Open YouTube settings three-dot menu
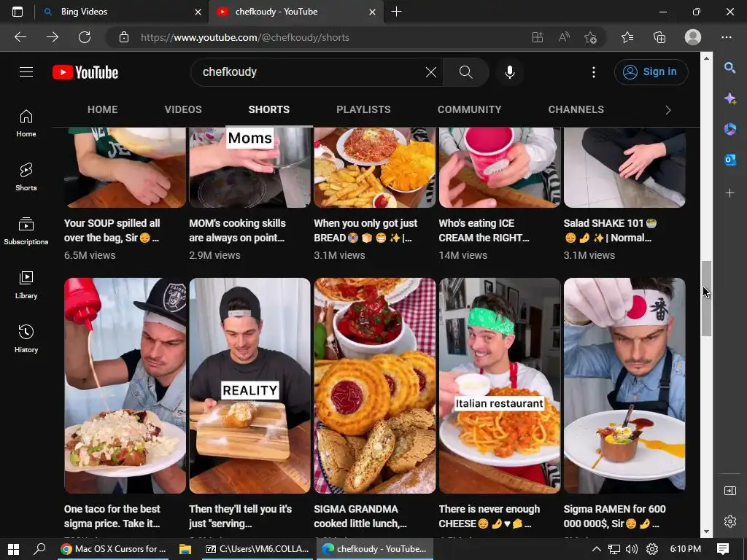This screenshot has height=560, width=747. (x=594, y=72)
